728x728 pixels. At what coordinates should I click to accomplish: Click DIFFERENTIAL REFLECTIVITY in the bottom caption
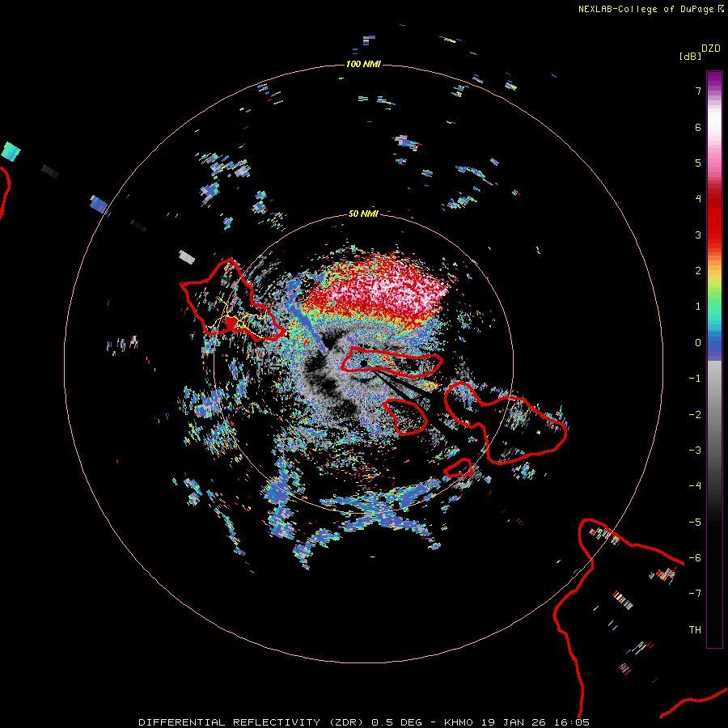point(230,722)
